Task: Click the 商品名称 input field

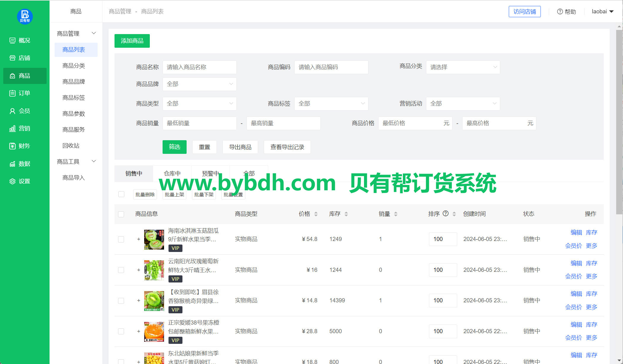Action: (199, 67)
